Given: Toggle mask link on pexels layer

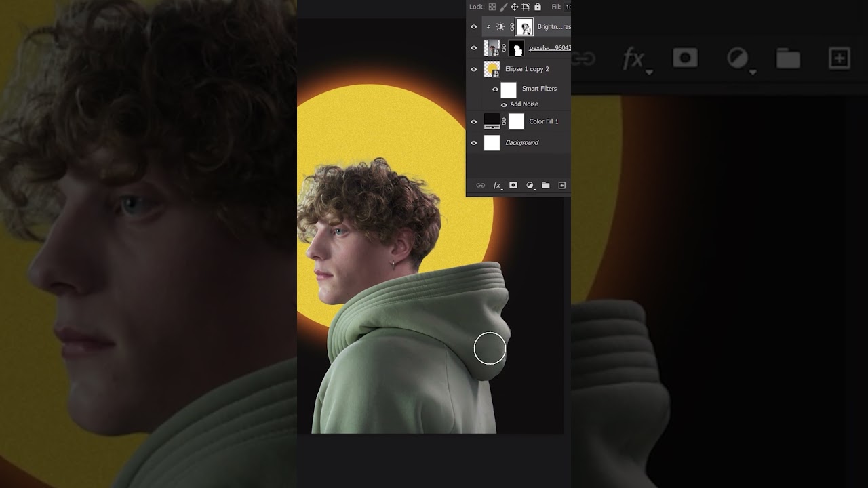Looking at the screenshot, I should [504, 48].
